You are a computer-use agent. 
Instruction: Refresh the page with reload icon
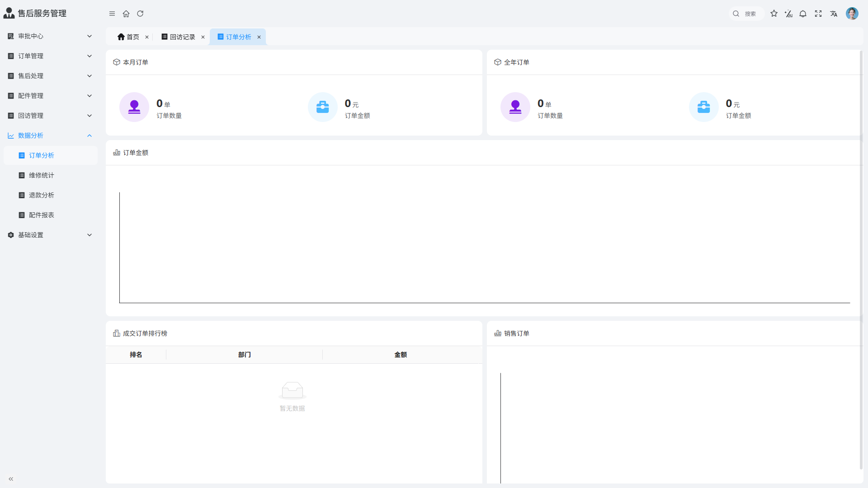pyautogui.click(x=140, y=14)
